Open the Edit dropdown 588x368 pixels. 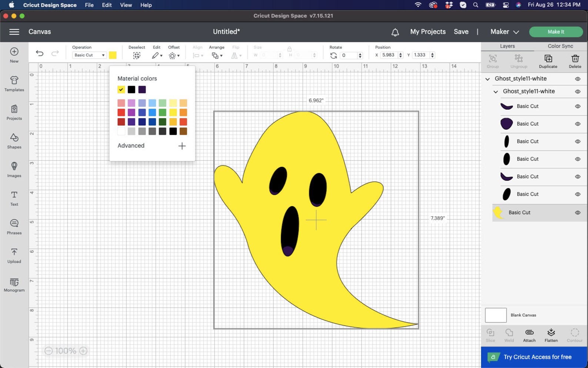tap(157, 56)
